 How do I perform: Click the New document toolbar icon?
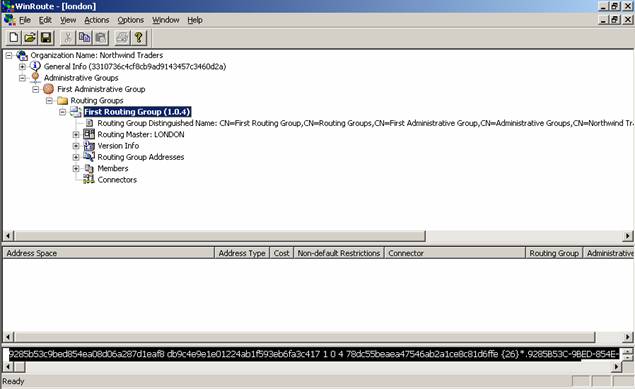[x=14, y=38]
